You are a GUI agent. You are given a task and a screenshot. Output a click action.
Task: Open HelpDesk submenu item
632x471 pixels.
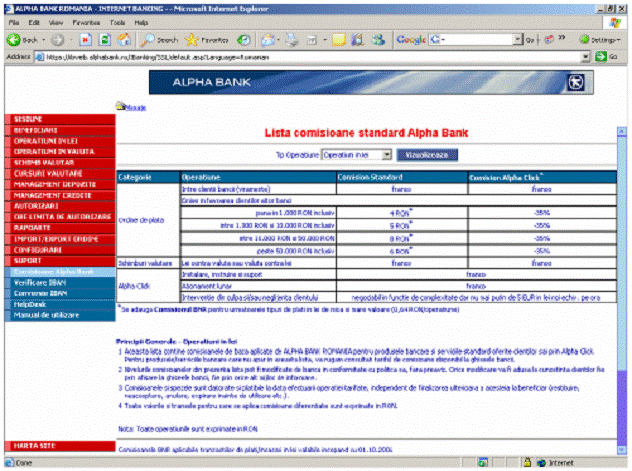coord(60,305)
